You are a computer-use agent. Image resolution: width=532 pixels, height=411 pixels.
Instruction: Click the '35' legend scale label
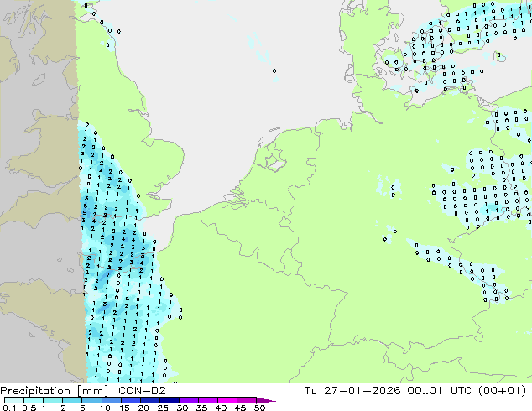click(201, 408)
